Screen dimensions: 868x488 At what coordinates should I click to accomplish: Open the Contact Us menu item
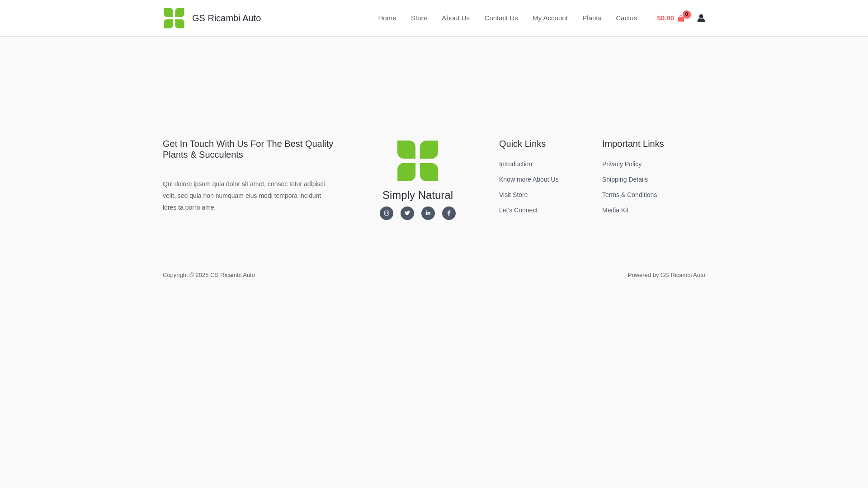click(x=501, y=18)
